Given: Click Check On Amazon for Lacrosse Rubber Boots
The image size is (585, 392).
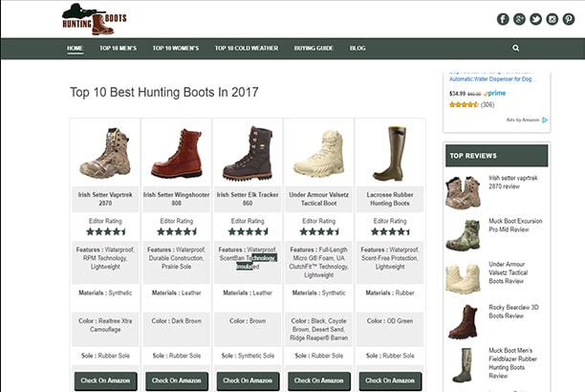Looking at the screenshot, I should (390, 381).
